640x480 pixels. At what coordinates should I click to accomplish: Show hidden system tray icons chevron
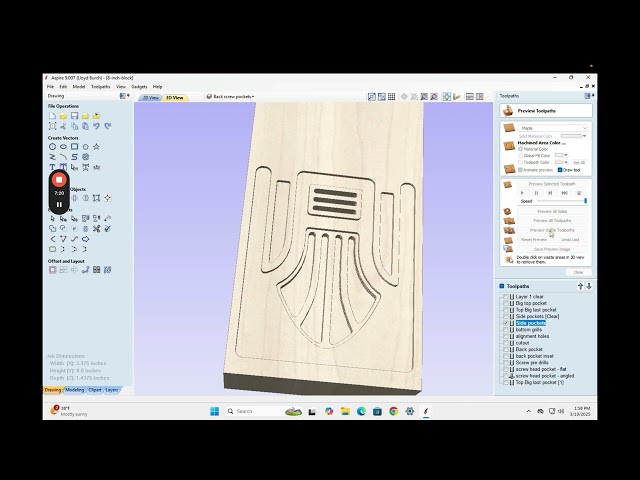point(529,411)
